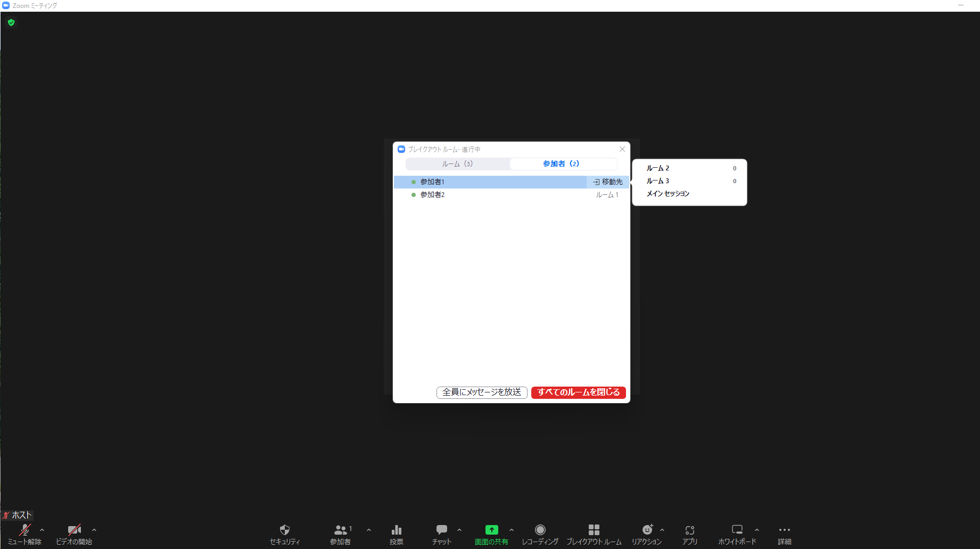Viewport: 980px width, 549px height.
Task: Unmute the microphone (ミュート解除)
Action: (x=24, y=534)
